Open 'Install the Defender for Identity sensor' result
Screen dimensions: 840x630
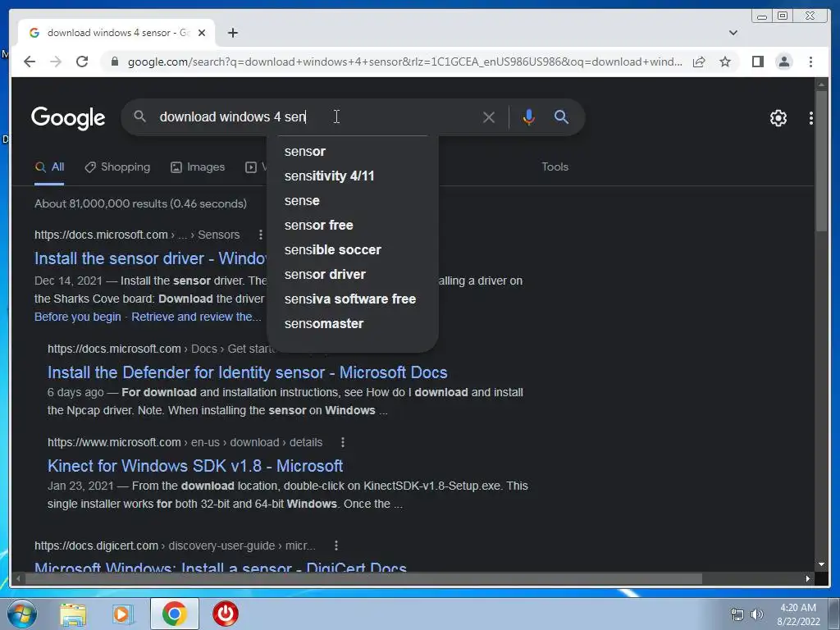[x=247, y=373]
